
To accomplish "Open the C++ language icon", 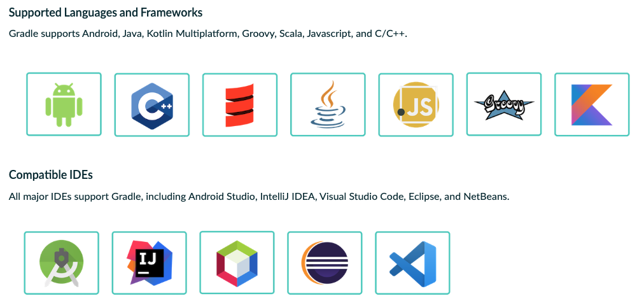I will coord(152,105).
